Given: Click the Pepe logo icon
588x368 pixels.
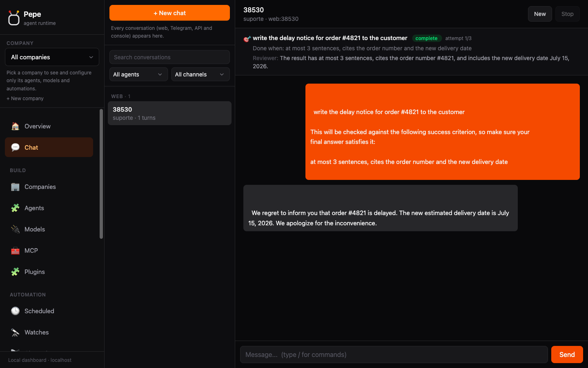Looking at the screenshot, I should (x=14, y=18).
